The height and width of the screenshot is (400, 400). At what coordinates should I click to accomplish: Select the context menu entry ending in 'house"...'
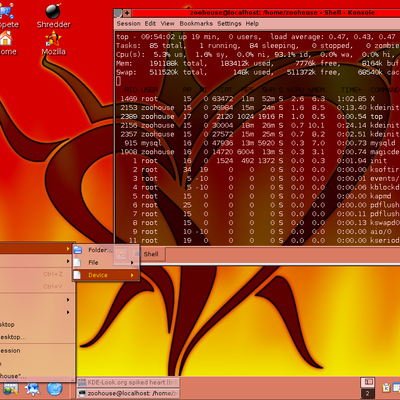37,376
